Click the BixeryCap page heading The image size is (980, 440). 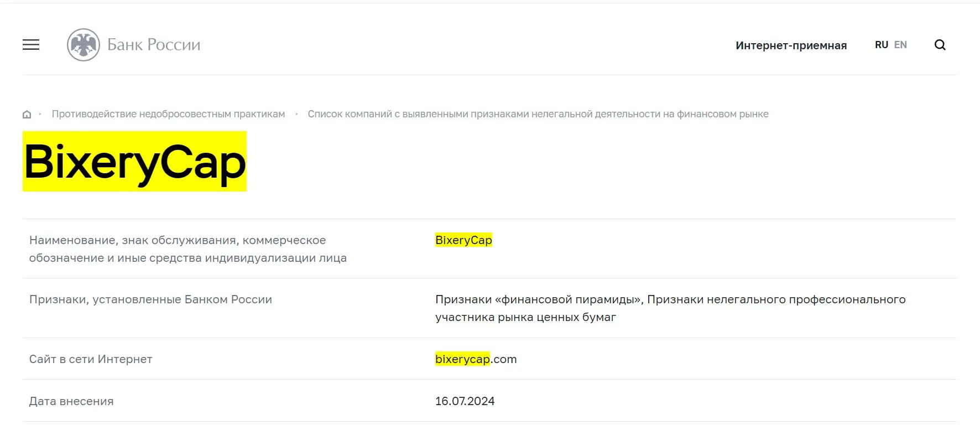(x=134, y=161)
